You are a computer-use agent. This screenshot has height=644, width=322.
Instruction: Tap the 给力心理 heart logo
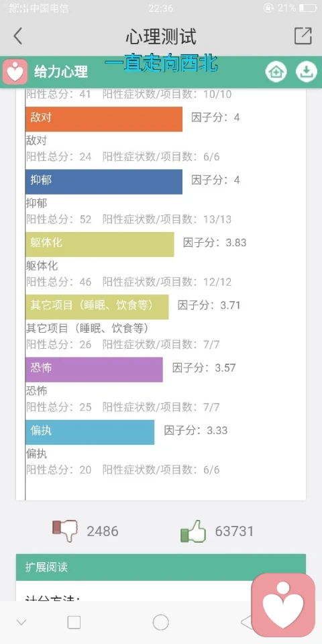click(15, 72)
